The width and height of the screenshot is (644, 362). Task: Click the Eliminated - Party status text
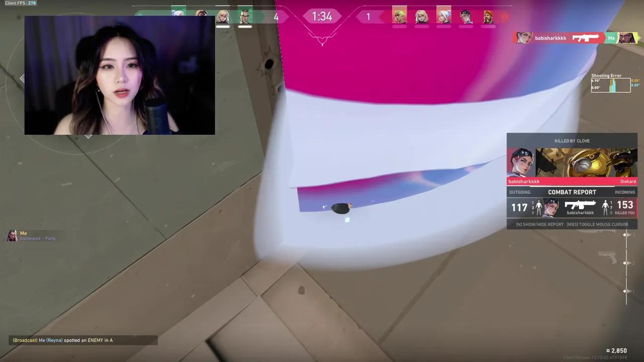point(38,239)
